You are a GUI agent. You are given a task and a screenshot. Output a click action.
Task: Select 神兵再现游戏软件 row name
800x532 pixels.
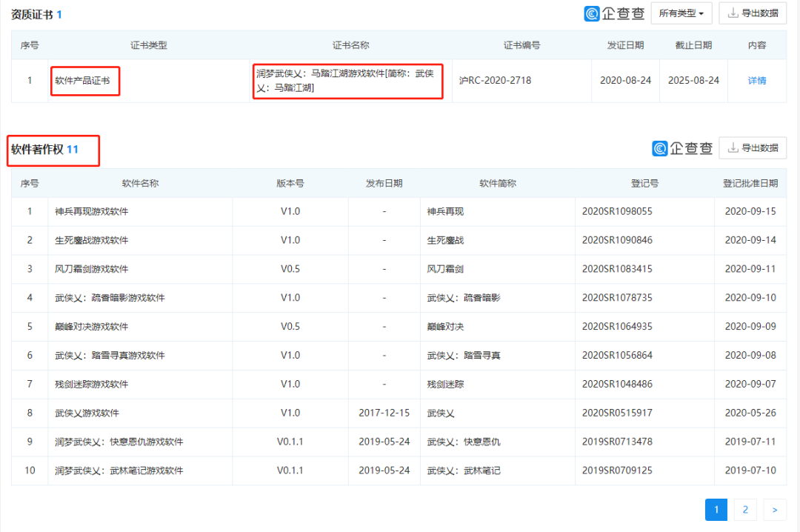[x=91, y=211]
